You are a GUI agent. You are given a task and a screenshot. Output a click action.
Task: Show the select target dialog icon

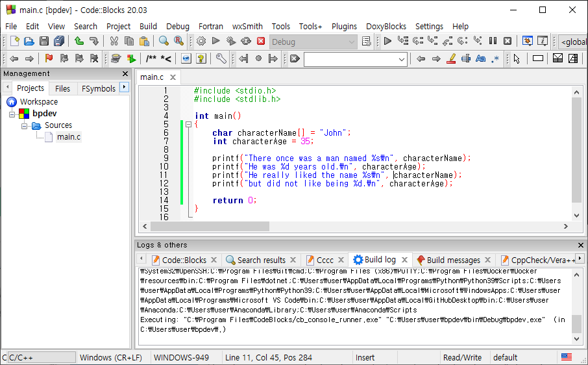click(x=367, y=42)
